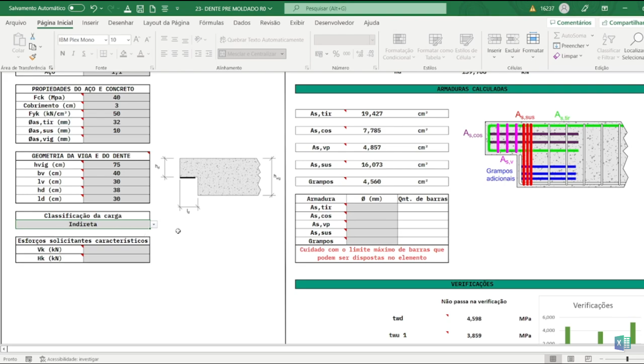Toggle italic formatting (I button)
Image resolution: width=644 pixels, height=364 pixels.
pos(73,54)
